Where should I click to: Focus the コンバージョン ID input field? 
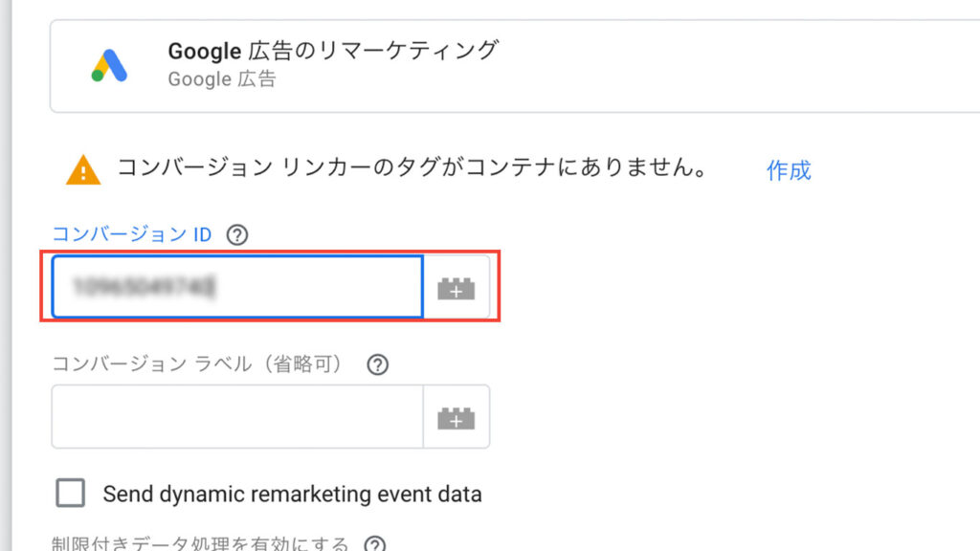(x=237, y=287)
